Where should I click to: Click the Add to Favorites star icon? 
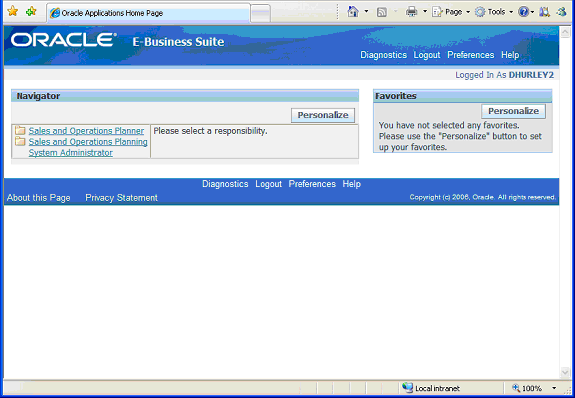point(31,11)
